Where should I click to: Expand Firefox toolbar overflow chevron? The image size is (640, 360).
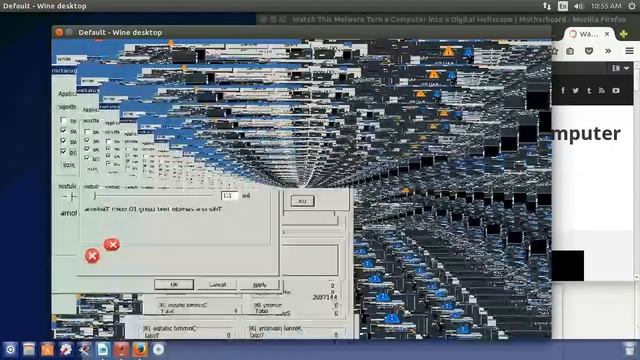(x=608, y=51)
